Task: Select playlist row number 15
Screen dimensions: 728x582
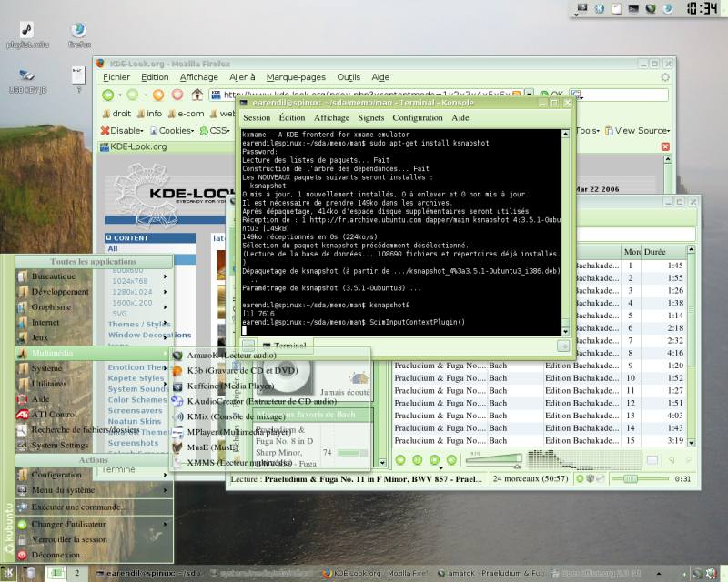Action: click(x=539, y=440)
